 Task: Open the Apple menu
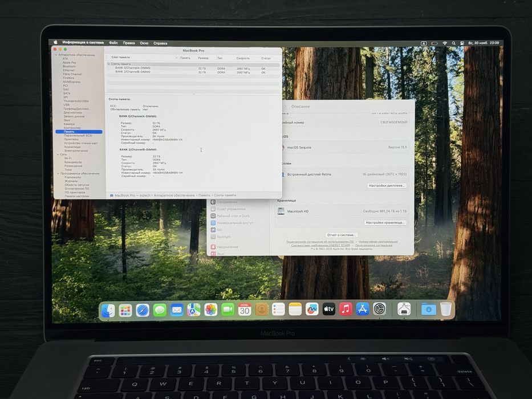pyautogui.click(x=56, y=42)
